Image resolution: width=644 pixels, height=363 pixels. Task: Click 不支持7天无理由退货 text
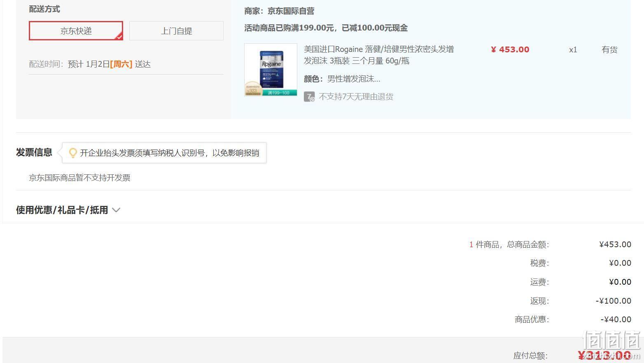(356, 97)
